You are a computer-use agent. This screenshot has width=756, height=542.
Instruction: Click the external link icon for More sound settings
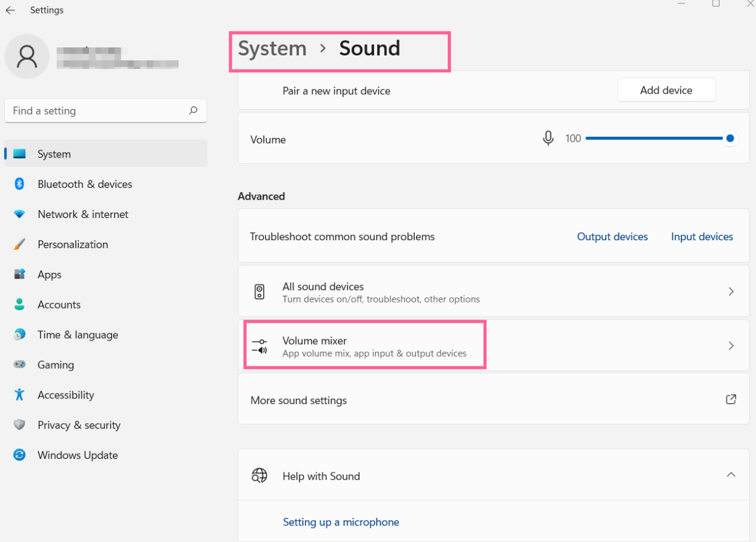pyautogui.click(x=731, y=399)
